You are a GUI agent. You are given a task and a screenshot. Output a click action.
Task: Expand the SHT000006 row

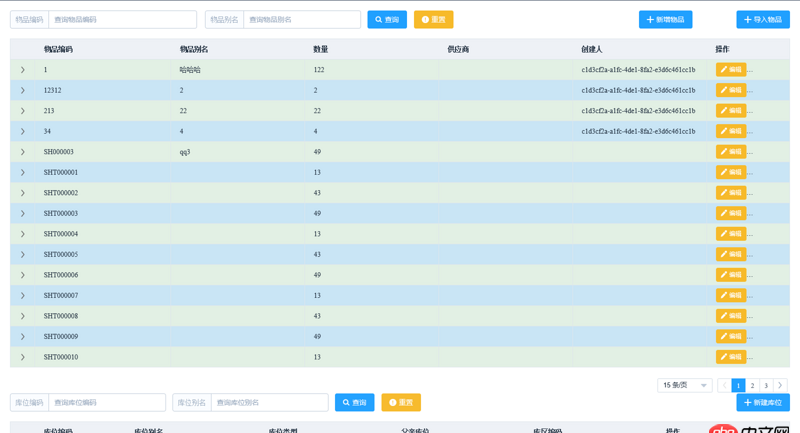(x=22, y=275)
